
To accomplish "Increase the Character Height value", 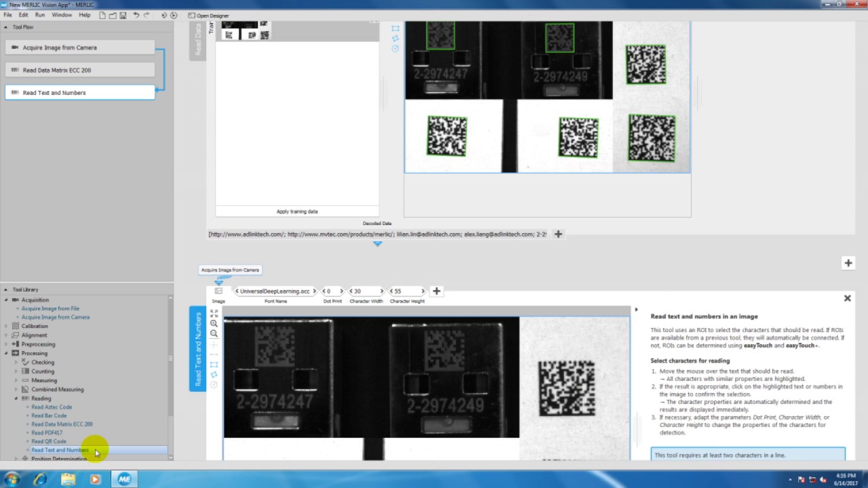I will coord(422,291).
